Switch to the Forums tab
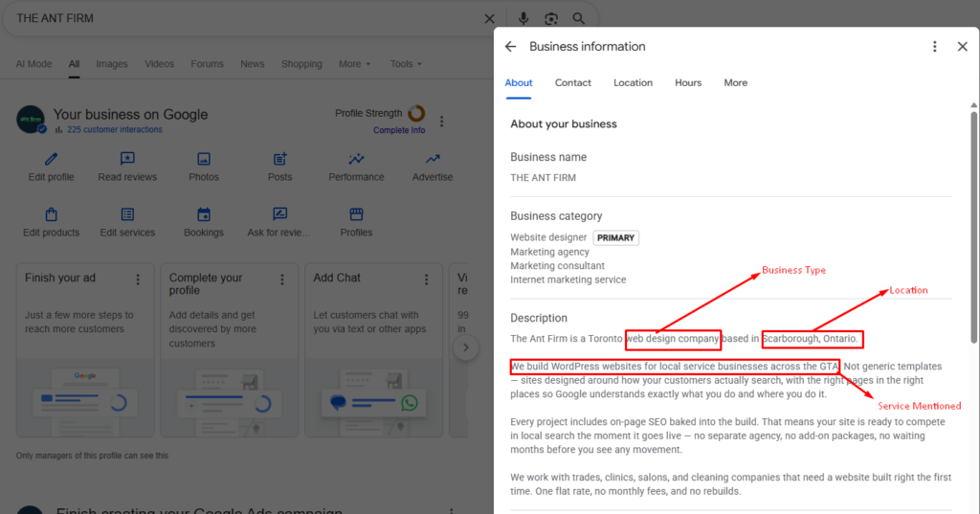Image resolution: width=980 pixels, height=514 pixels. pos(207,64)
